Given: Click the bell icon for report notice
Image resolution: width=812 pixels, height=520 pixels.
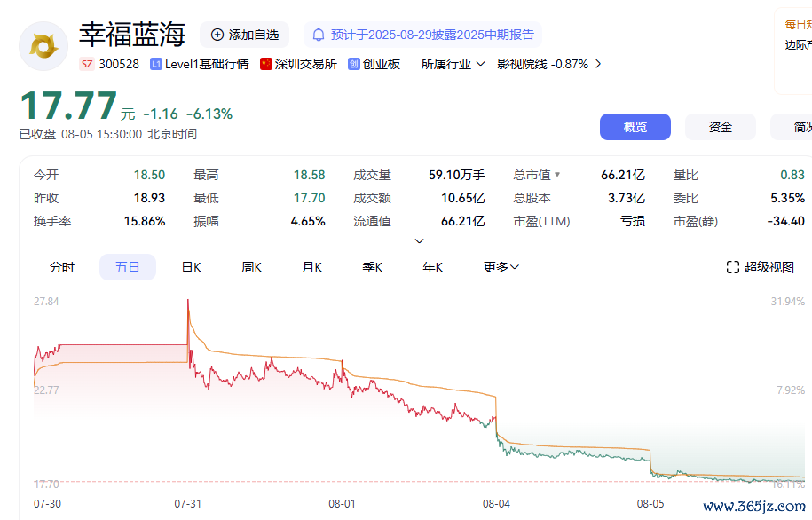Looking at the screenshot, I should [x=319, y=35].
